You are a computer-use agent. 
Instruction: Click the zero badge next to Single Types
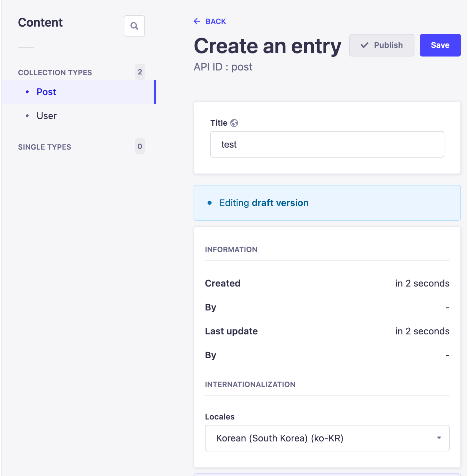(140, 146)
